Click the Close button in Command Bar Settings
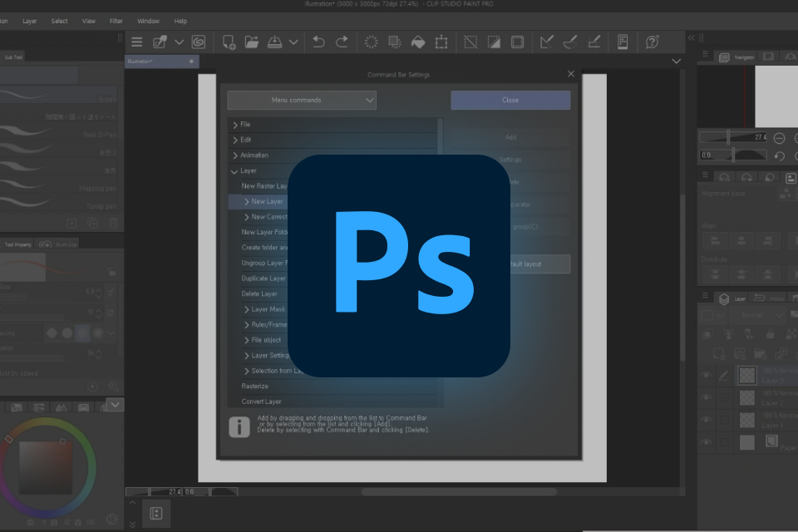The width and height of the screenshot is (798, 532). [510, 101]
